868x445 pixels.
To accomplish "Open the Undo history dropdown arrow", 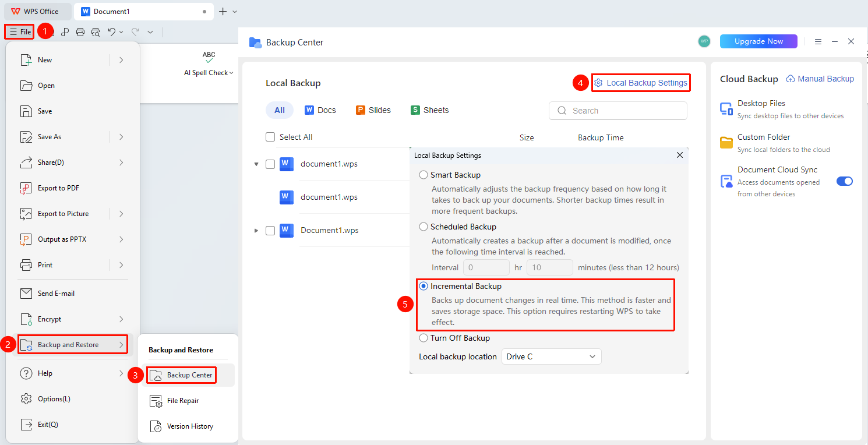I will tap(121, 32).
